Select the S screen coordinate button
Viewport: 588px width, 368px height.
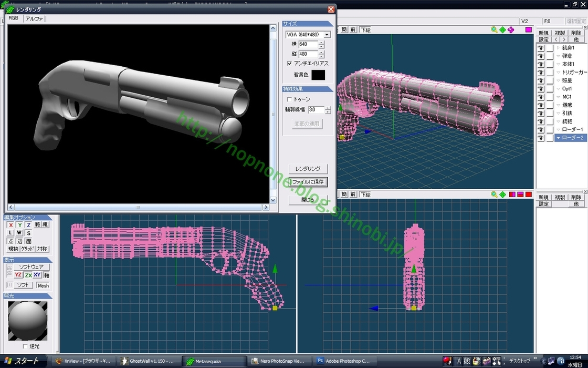pyautogui.click(x=28, y=233)
